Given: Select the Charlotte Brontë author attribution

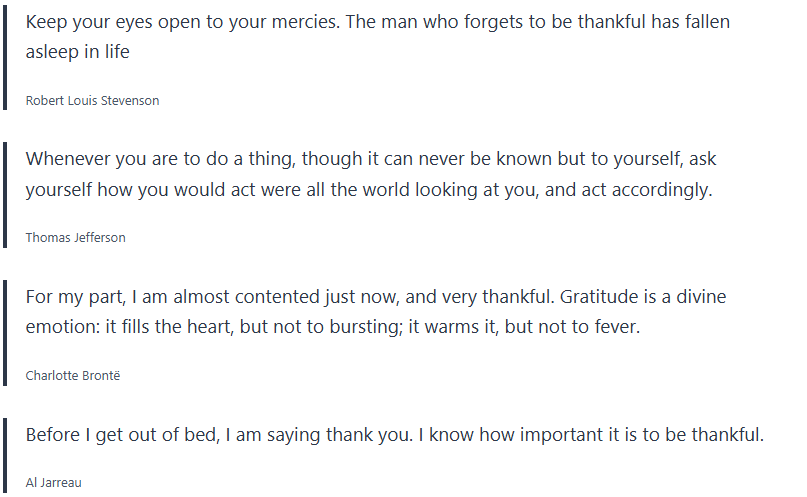Looking at the screenshot, I should 73,376.
